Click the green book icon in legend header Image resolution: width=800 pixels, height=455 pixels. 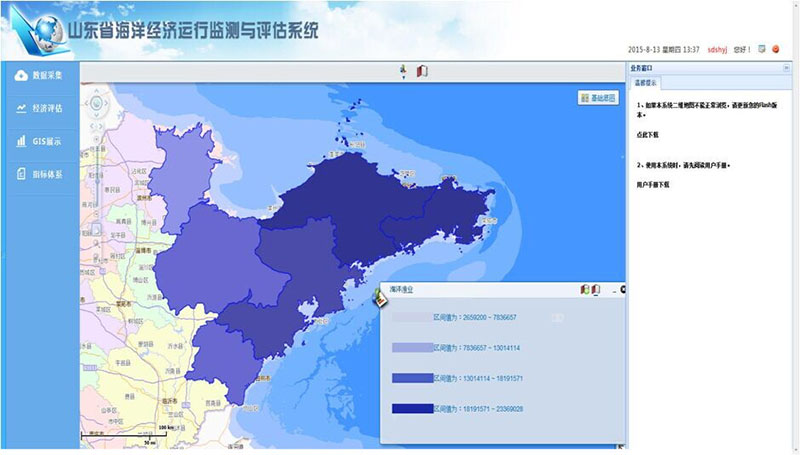[x=585, y=290]
